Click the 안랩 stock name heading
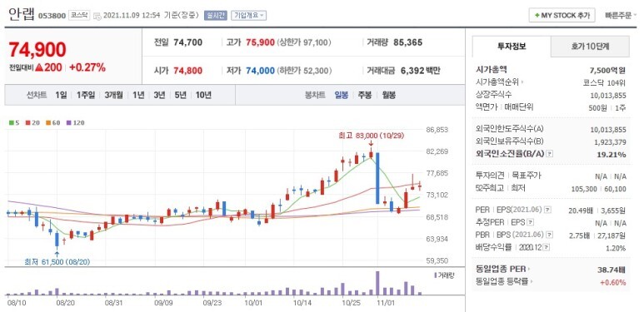The height and width of the screenshot is (312, 644). coord(22,14)
